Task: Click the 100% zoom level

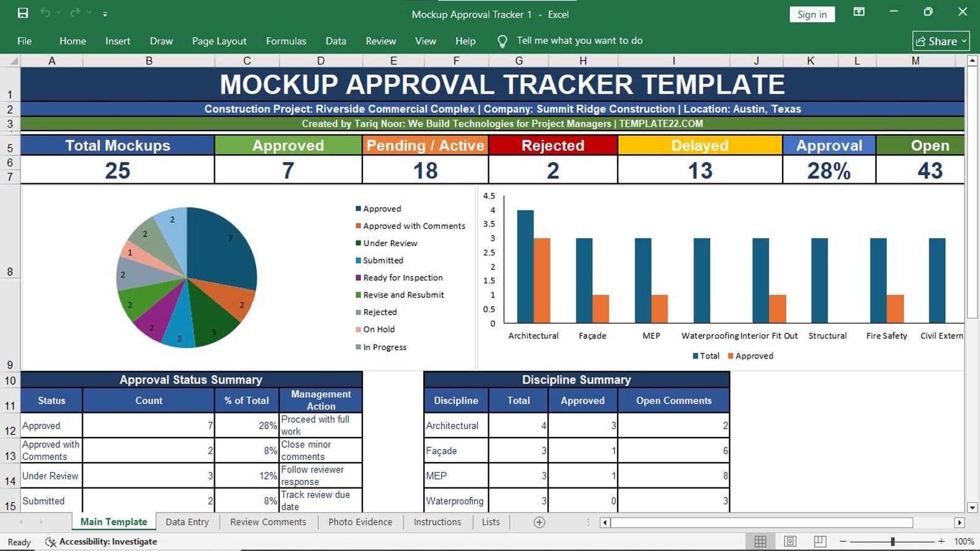Action: tap(964, 542)
